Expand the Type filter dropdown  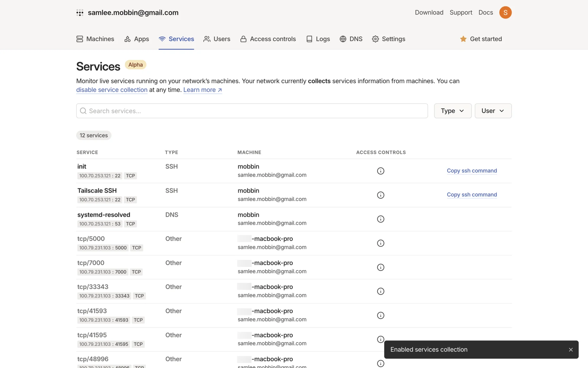(x=452, y=111)
